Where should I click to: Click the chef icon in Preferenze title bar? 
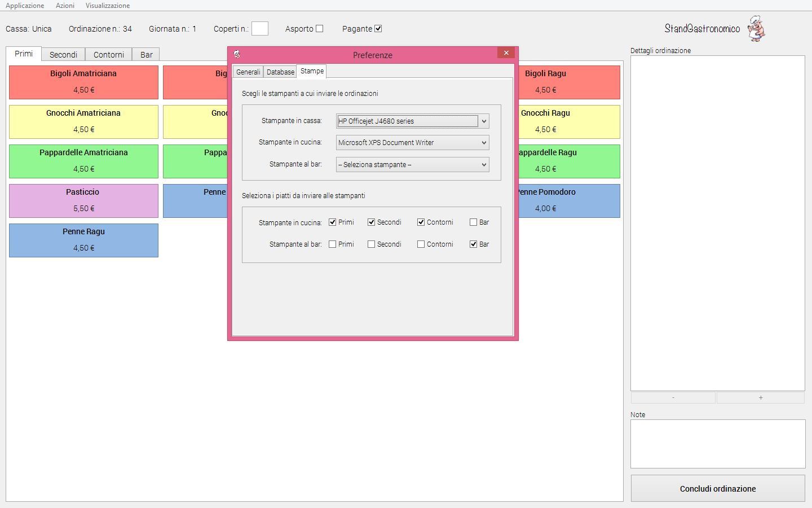pyautogui.click(x=237, y=54)
